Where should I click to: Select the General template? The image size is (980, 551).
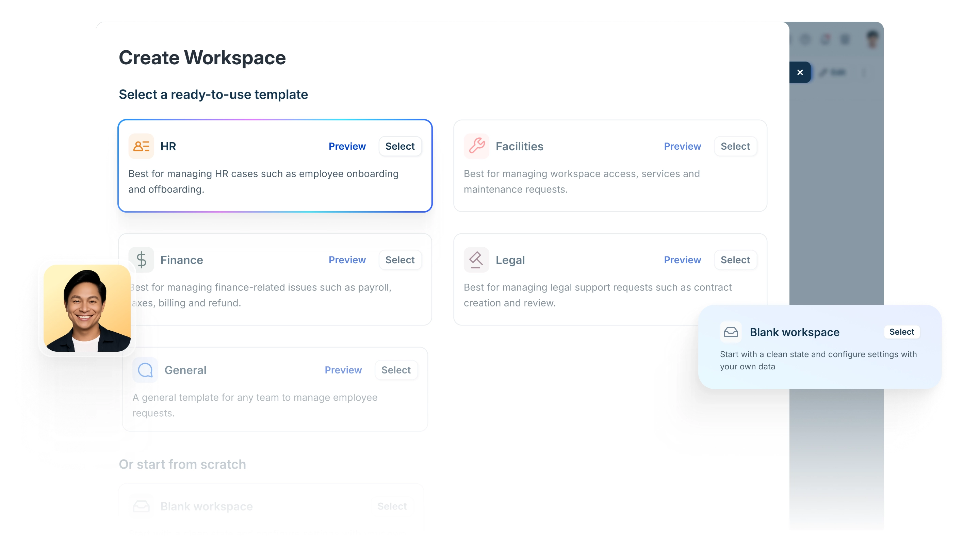click(396, 370)
